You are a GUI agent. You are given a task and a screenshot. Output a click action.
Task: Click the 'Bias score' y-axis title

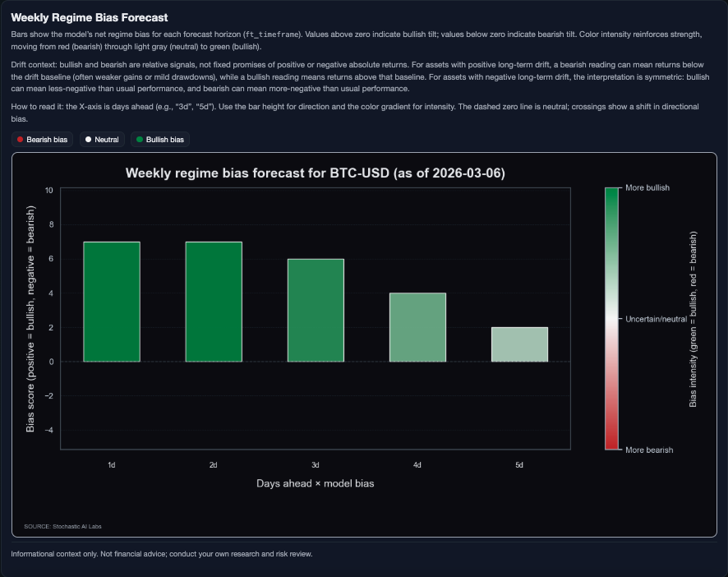[x=30, y=319]
